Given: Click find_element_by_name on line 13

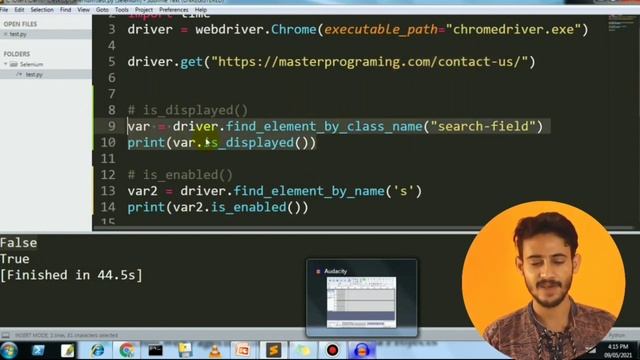Looking at the screenshot, I should pos(309,191).
